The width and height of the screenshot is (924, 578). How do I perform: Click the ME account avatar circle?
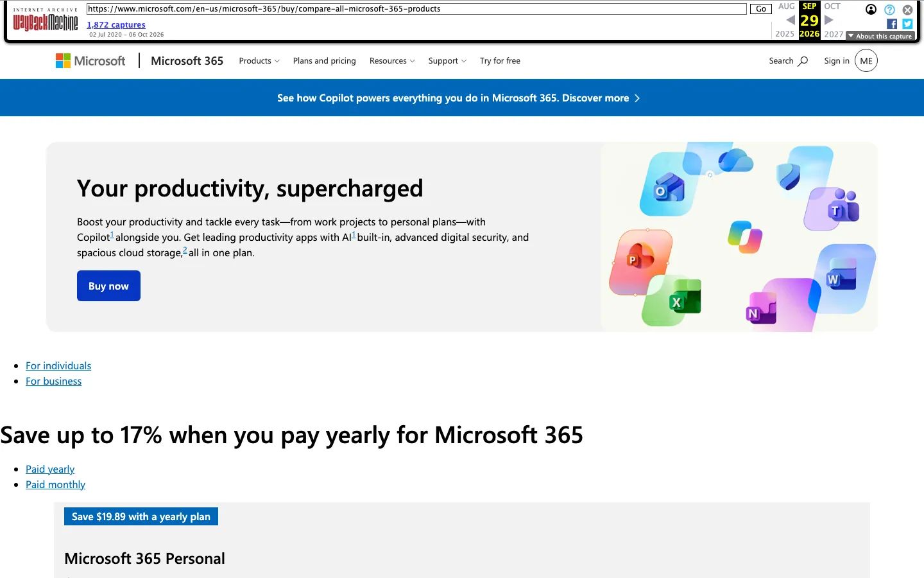866,61
